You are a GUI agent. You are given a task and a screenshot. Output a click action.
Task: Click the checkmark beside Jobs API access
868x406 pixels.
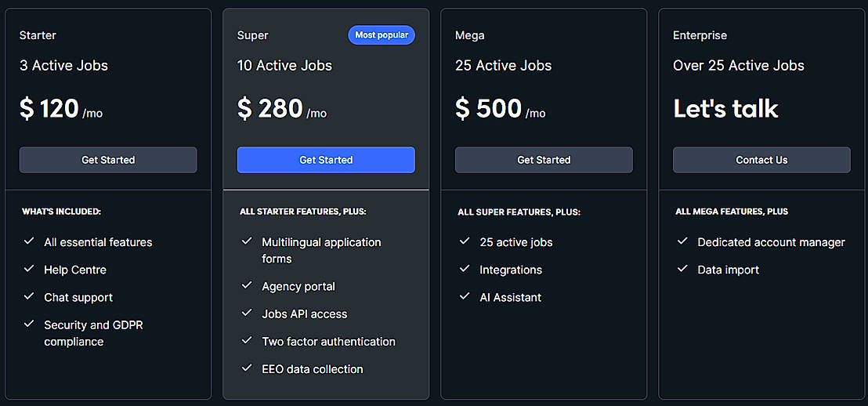[247, 313]
